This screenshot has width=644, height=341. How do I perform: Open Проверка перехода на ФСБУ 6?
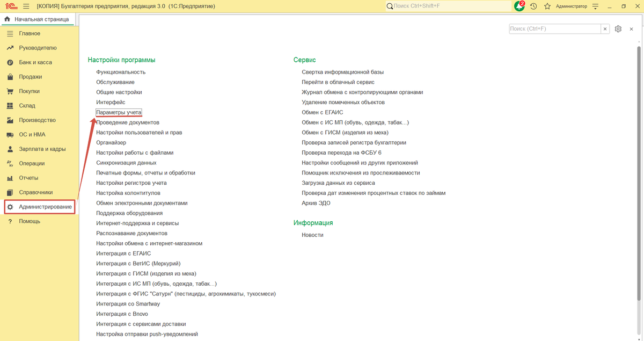tap(341, 153)
